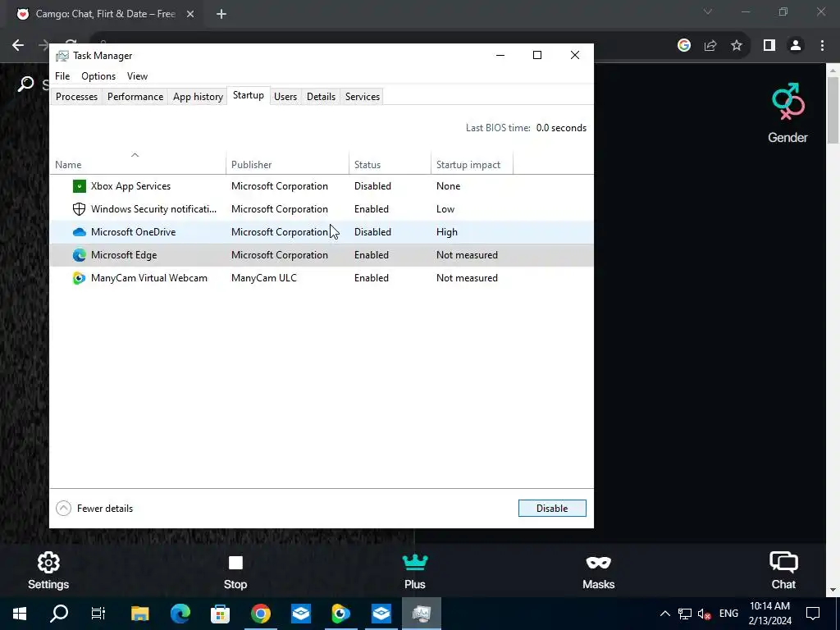
Task: Sort by Name column header
Action: (x=138, y=162)
